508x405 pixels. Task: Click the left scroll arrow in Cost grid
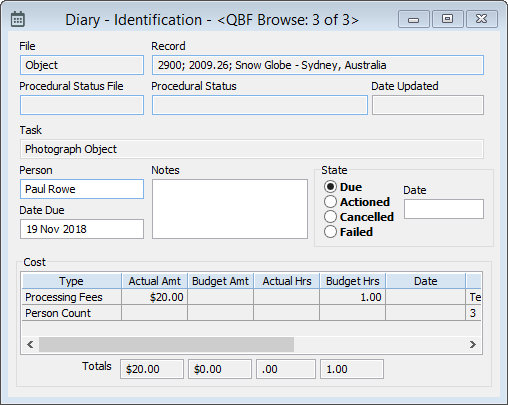click(x=30, y=344)
